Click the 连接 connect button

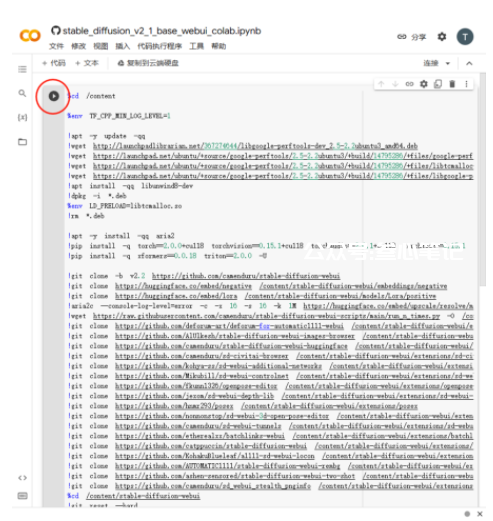431,63
